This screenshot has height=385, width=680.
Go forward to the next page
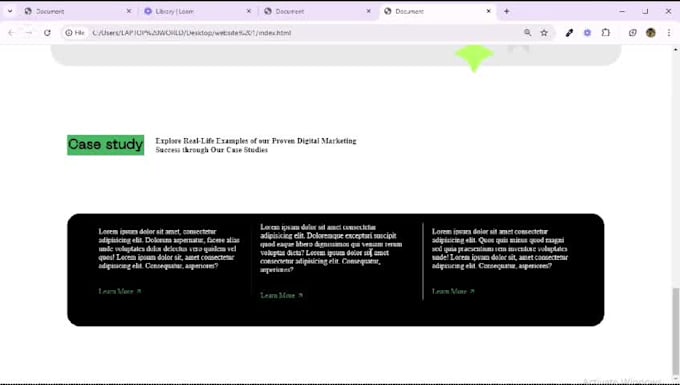point(29,33)
